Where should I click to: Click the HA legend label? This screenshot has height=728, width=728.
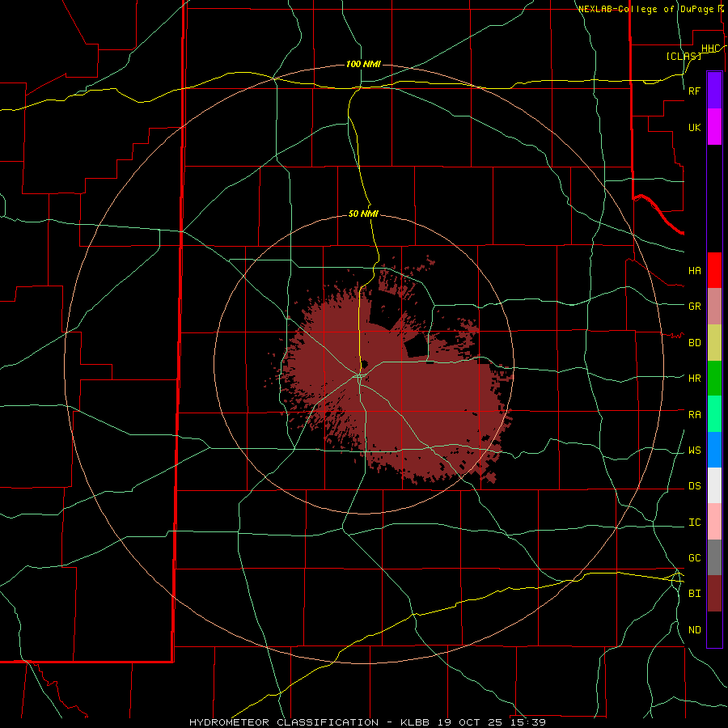coord(695,271)
